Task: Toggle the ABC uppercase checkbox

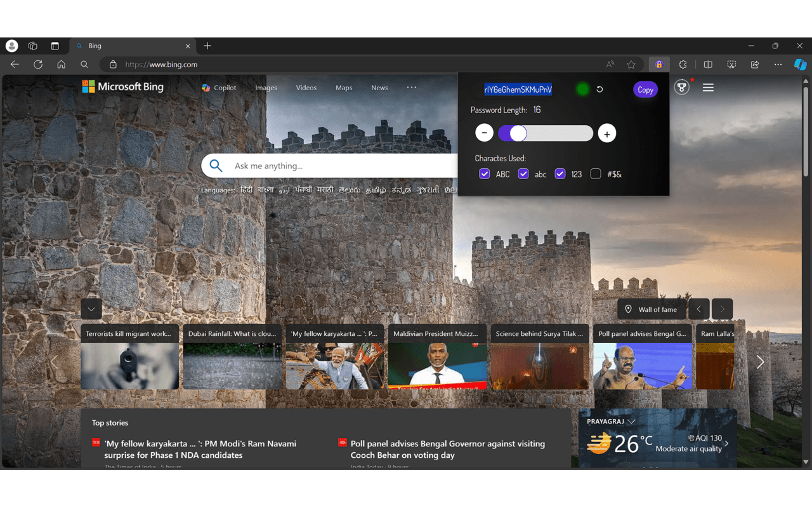Action: [485, 174]
